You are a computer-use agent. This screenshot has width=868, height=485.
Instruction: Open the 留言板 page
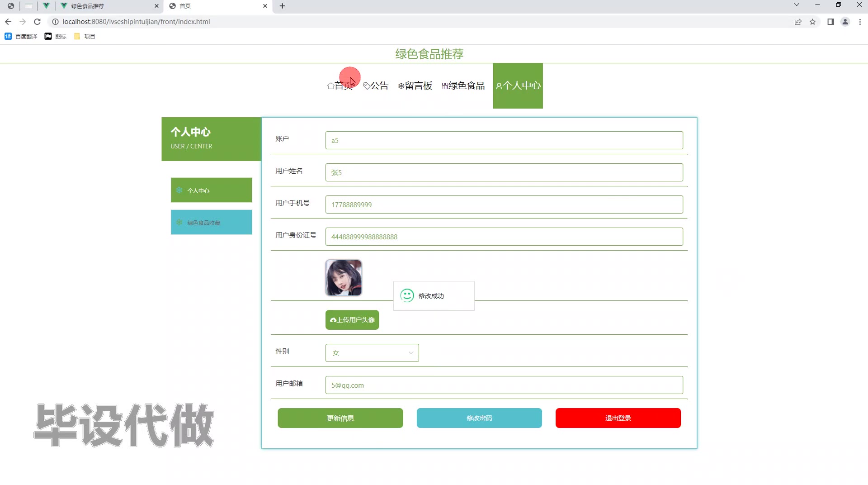click(x=415, y=86)
